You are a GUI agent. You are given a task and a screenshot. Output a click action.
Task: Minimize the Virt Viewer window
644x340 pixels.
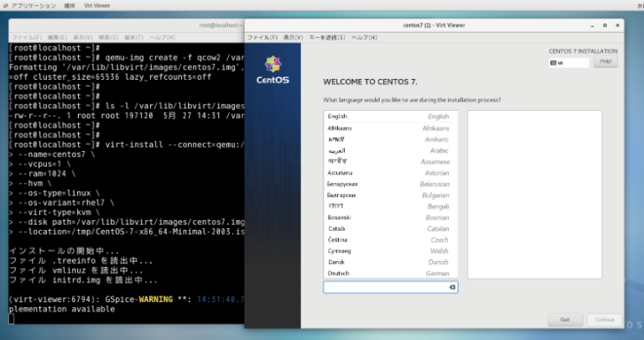tap(593, 26)
